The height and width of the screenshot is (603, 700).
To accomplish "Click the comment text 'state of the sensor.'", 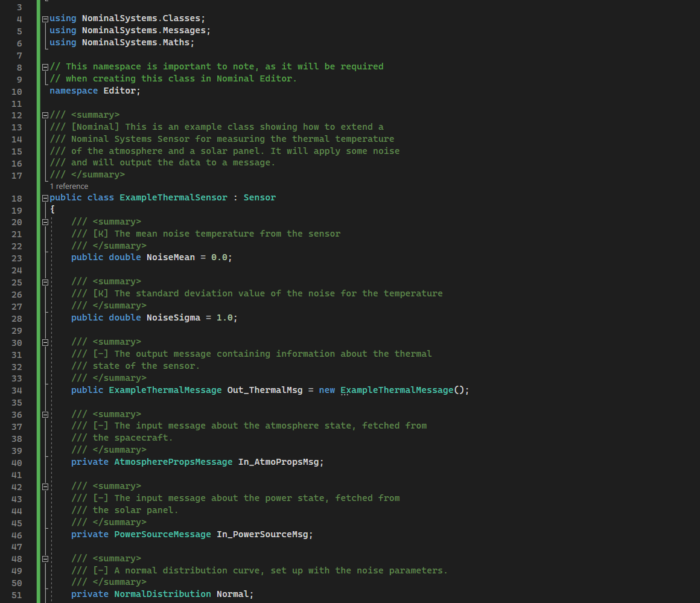I will tap(146, 366).
